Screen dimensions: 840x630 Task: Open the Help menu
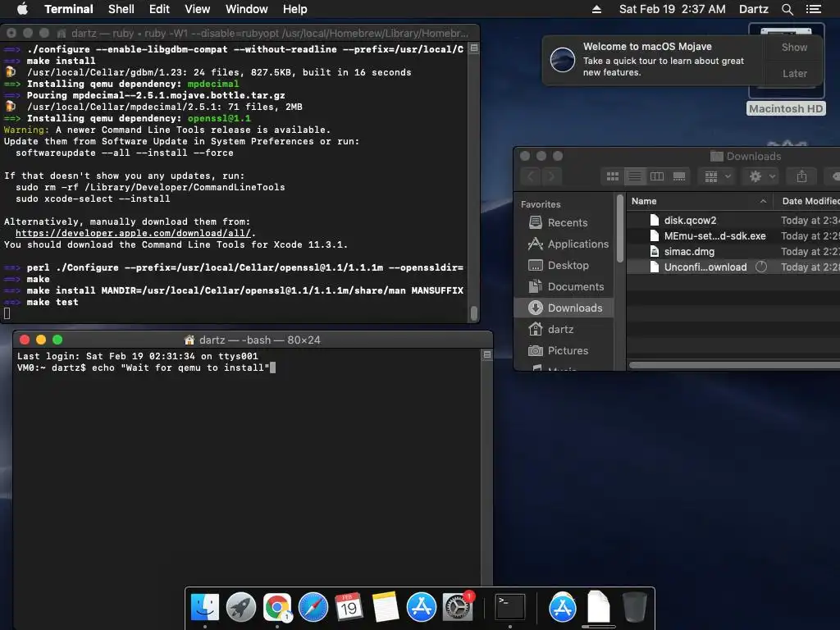pos(294,9)
